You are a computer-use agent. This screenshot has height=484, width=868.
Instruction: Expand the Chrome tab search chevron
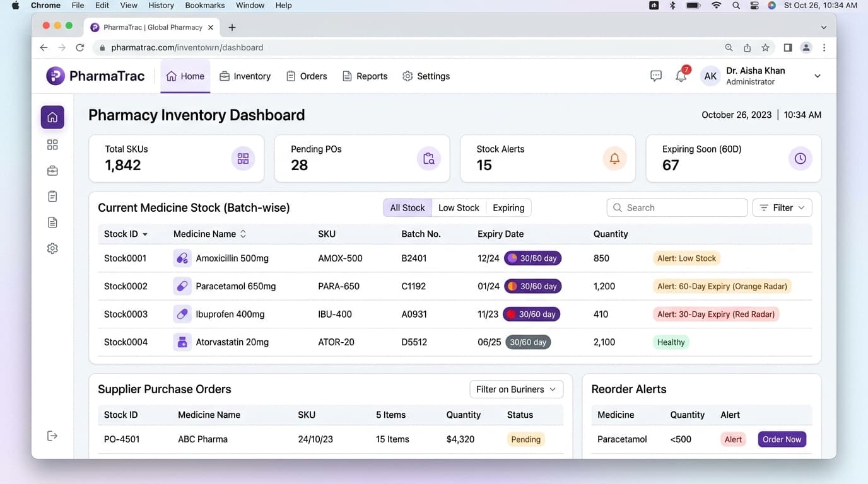point(823,28)
